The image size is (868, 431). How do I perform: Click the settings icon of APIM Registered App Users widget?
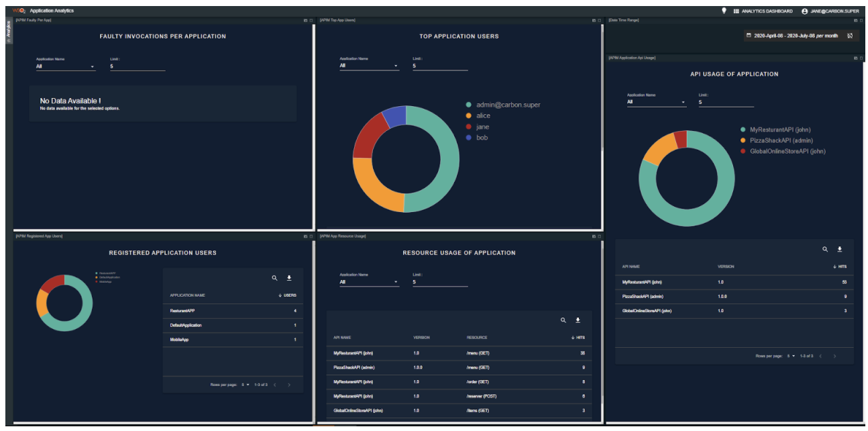pyautogui.click(x=305, y=236)
